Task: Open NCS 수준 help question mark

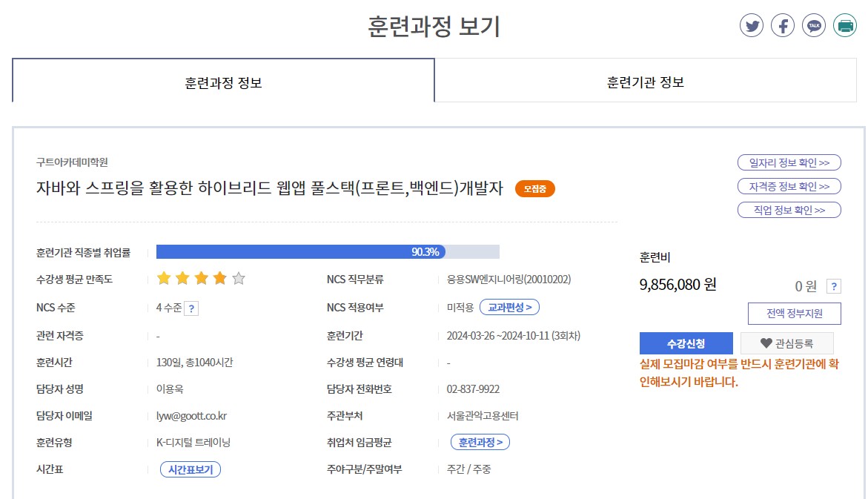Action: [191, 308]
